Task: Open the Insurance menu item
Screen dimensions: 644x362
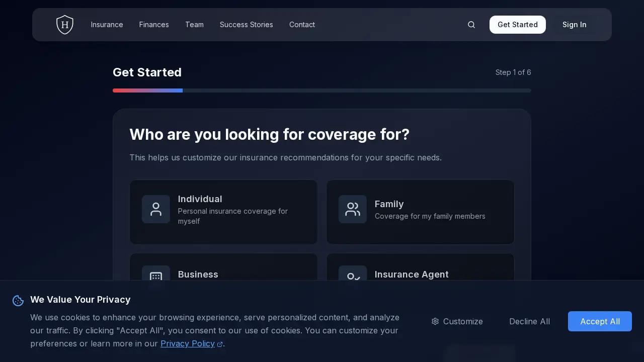Action: 107,25
